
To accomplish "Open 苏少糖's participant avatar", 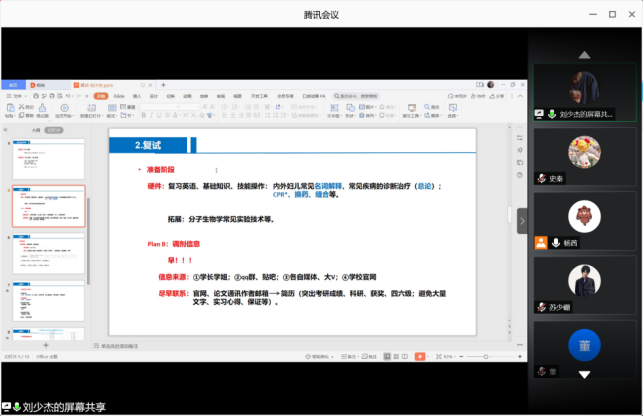I will tap(584, 281).
